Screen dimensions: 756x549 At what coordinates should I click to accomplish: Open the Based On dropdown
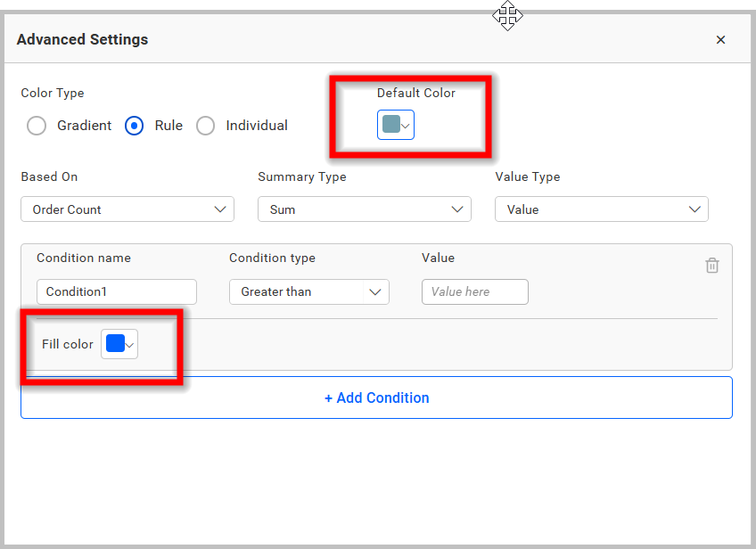tap(127, 209)
